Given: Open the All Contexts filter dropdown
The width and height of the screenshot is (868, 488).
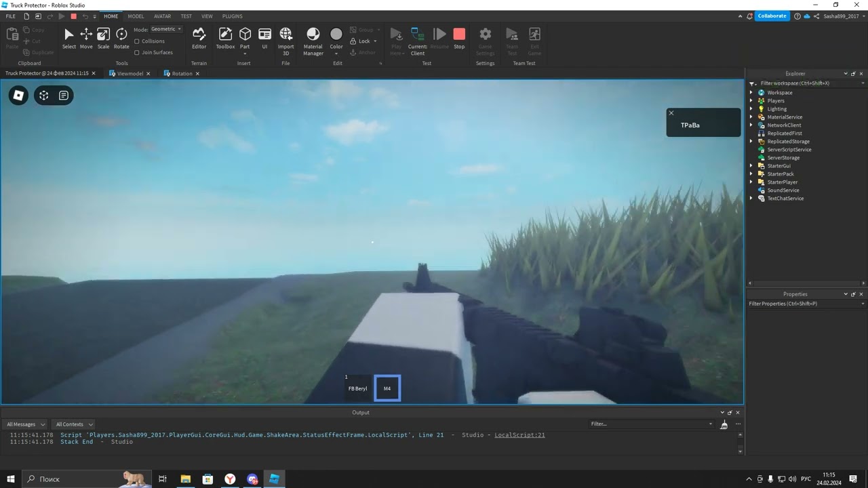Looking at the screenshot, I should (74, 424).
